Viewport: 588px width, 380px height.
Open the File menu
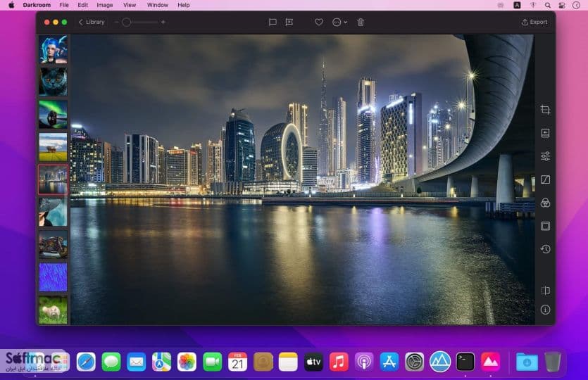(x=64, y=5)
